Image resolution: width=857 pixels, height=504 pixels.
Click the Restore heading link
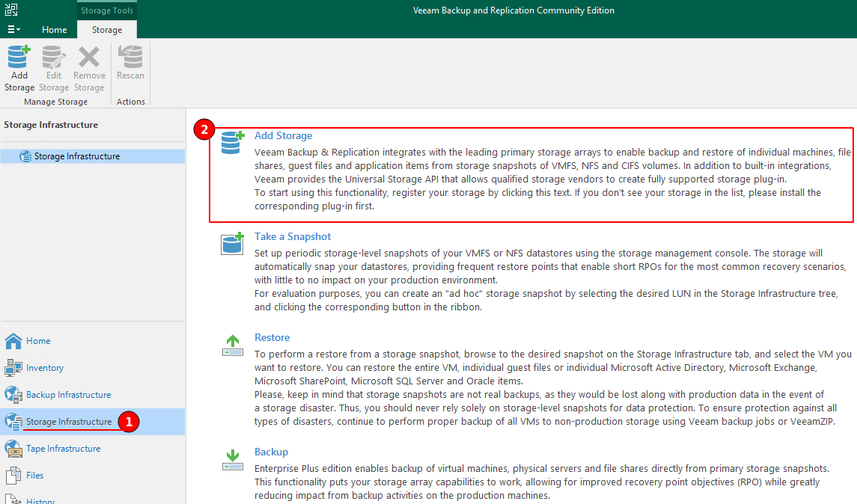(x=272, y=337)
